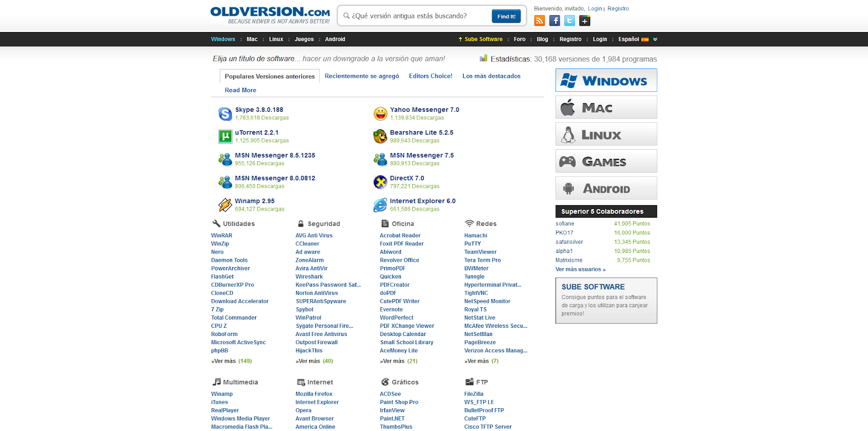The width and height of the screenshot is (868, 431).
Task: Click the Winamp 2.95 icon
Action: pyautogui.click(x=225, y=205)
